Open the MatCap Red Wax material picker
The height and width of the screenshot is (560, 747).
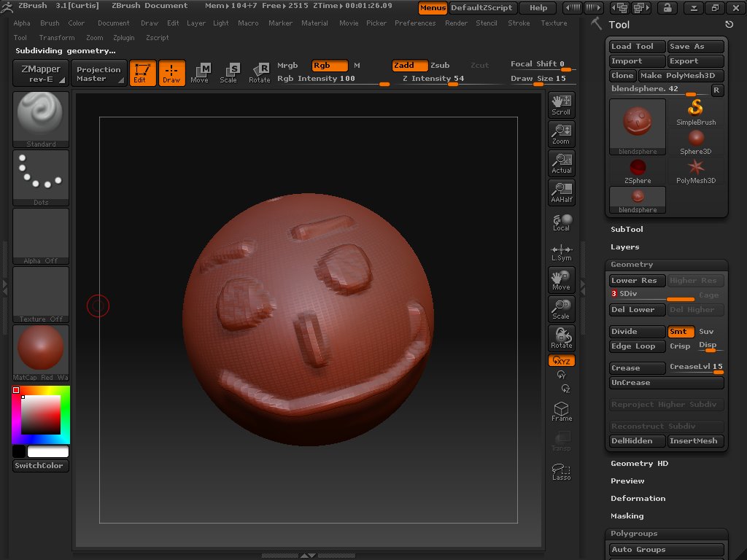pyautogui.click(x=41, y=353)
